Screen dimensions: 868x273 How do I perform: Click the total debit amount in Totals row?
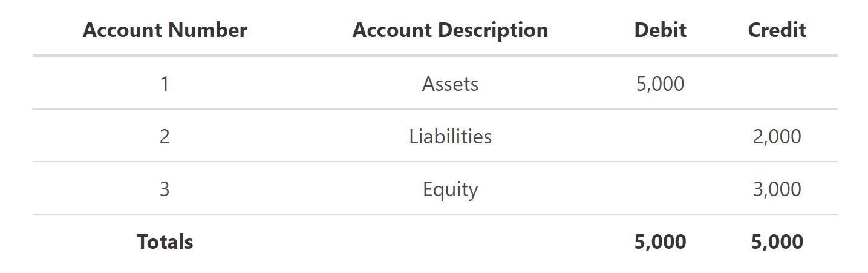point(660,242)
